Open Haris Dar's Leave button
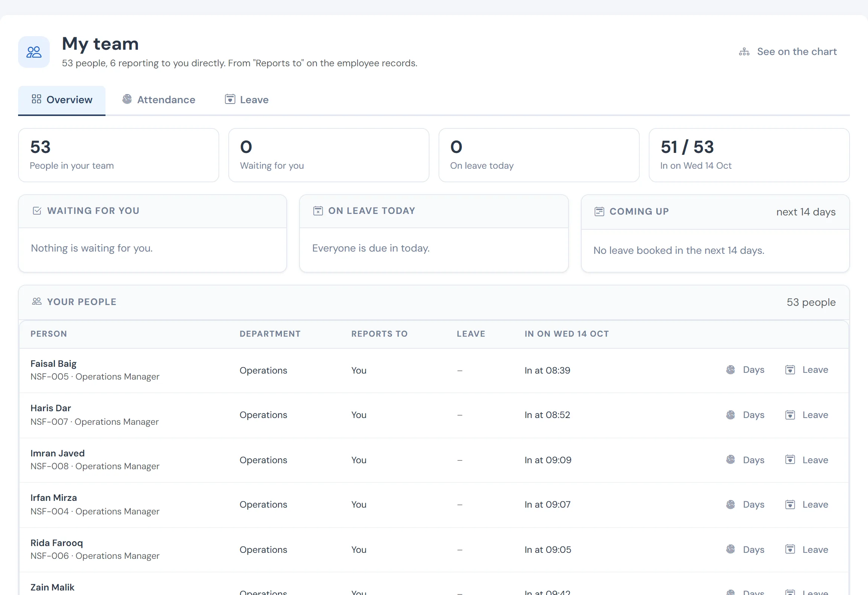 (x=807, y=415)
